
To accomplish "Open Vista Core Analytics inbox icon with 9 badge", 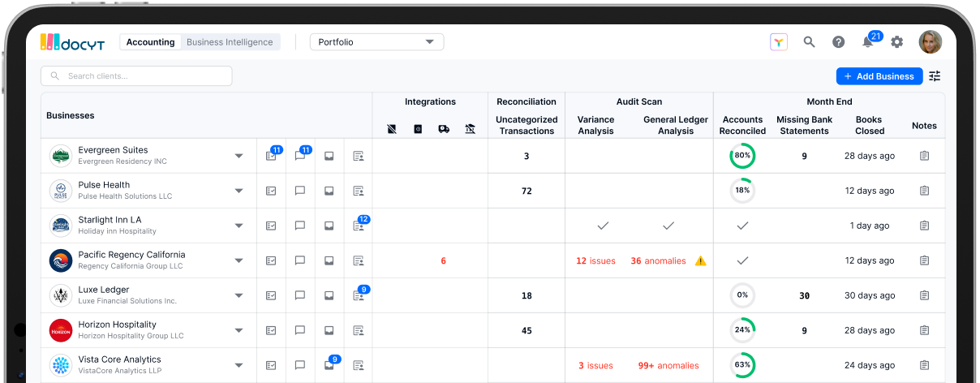I will pos(331,364).
